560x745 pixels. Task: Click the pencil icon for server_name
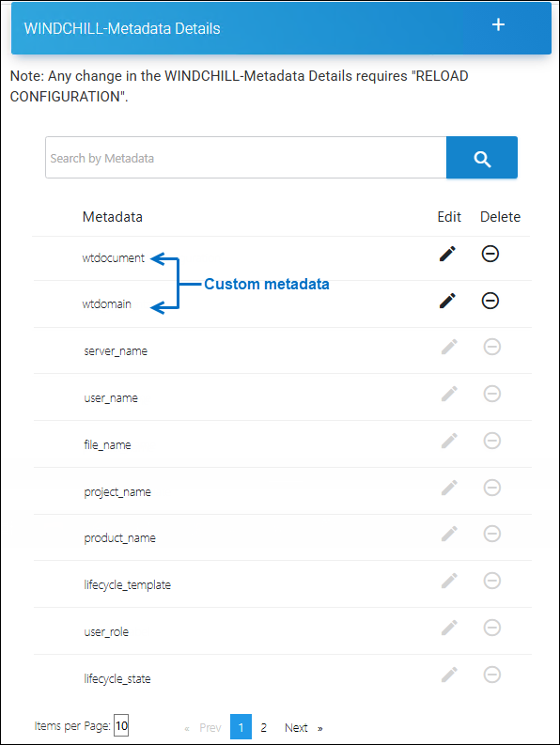click(x=449, y=347)
